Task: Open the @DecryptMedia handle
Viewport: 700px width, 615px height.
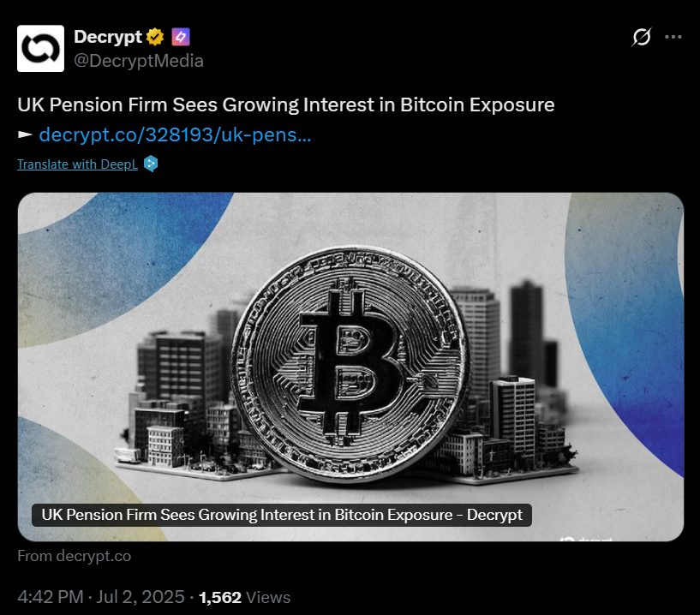Action: [x=139, y=61]
